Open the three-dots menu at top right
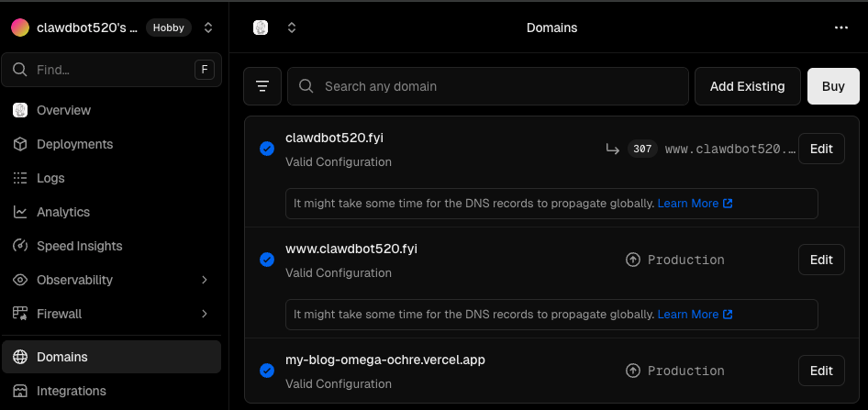This screenshot has height=410, width=868. pos(840,28)
